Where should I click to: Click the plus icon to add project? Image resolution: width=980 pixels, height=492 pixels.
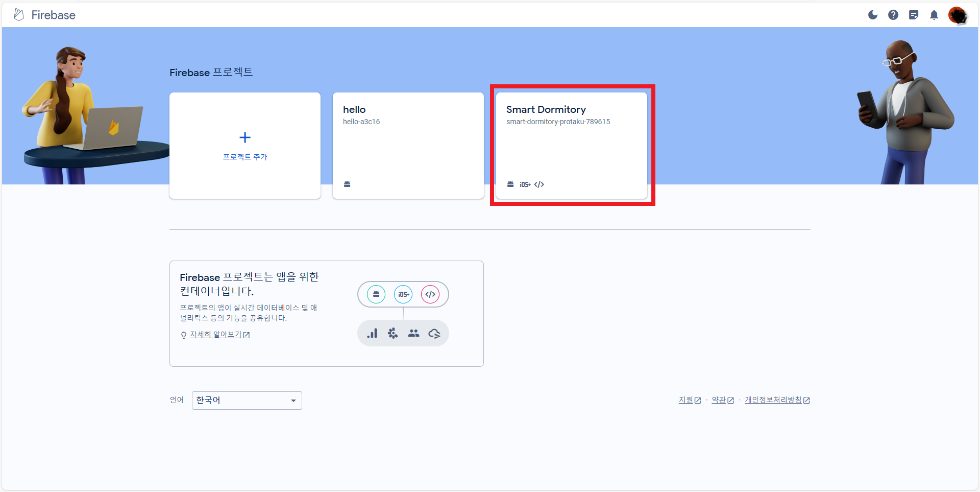click(x=245, y=137)
